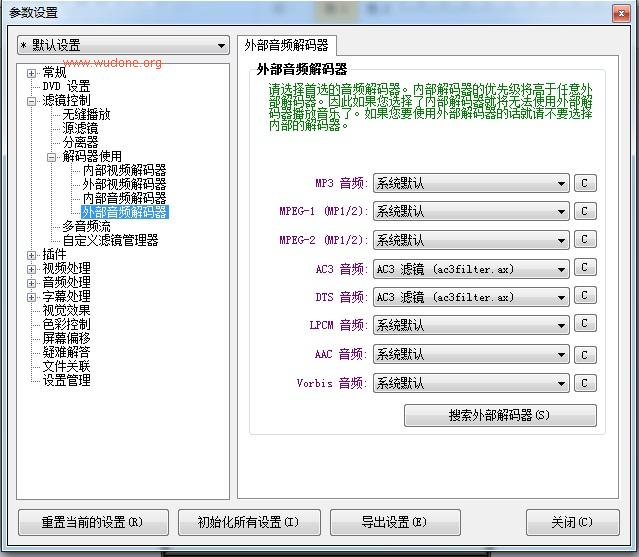The image size is (639, 557).
Task: Select 屏幕偏移 in the tree
Action: (66, 338)
